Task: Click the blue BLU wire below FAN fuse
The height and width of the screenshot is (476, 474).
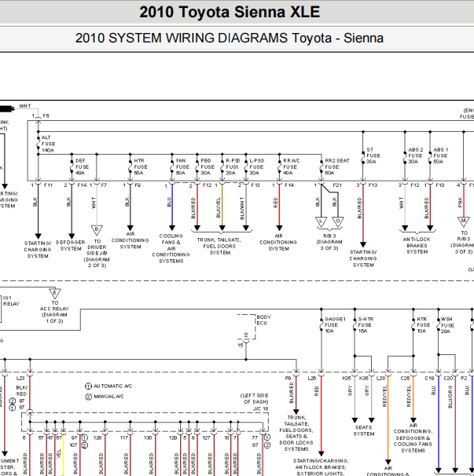Action: point(172,205)
